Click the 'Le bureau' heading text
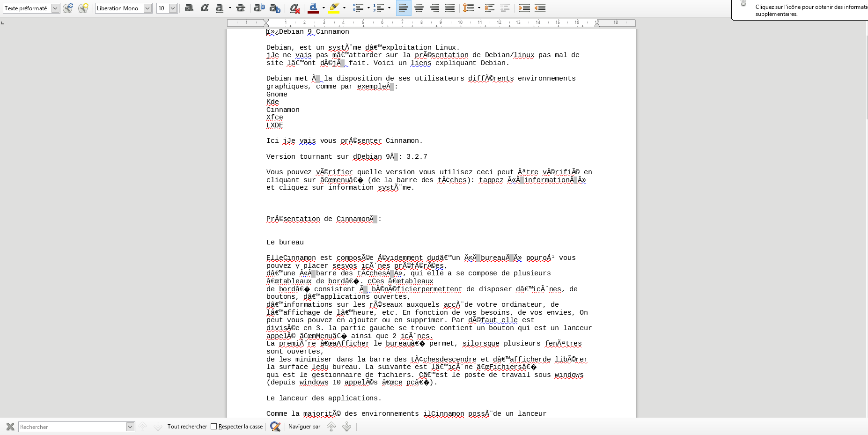Screen dimensions: 868x435 (x=285, y=242)
